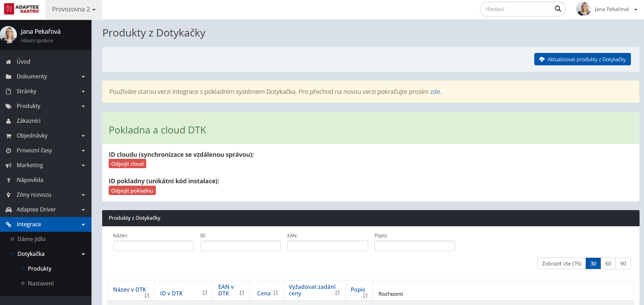Viewport: 644px width, 305px height.
Task: Expand the Stránky menu arrow
Action: [83, 91]
